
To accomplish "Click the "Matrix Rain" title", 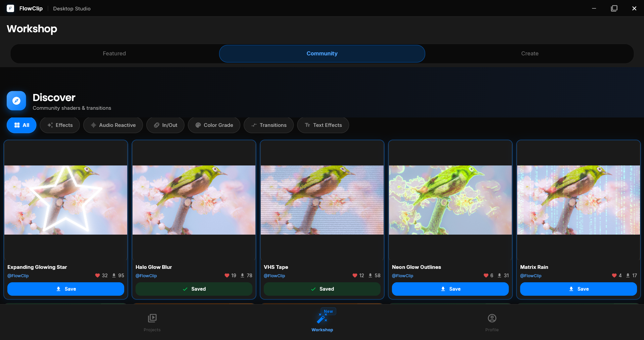I will click(534, 267).
